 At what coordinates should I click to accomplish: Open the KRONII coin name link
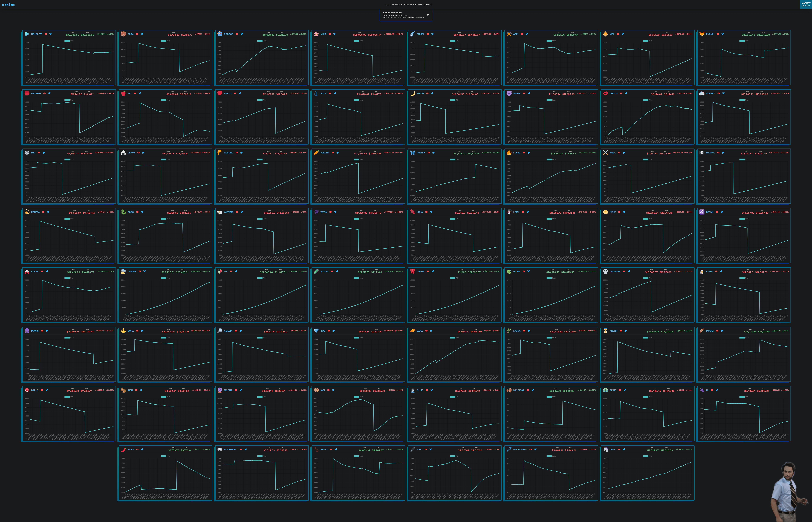613,331
